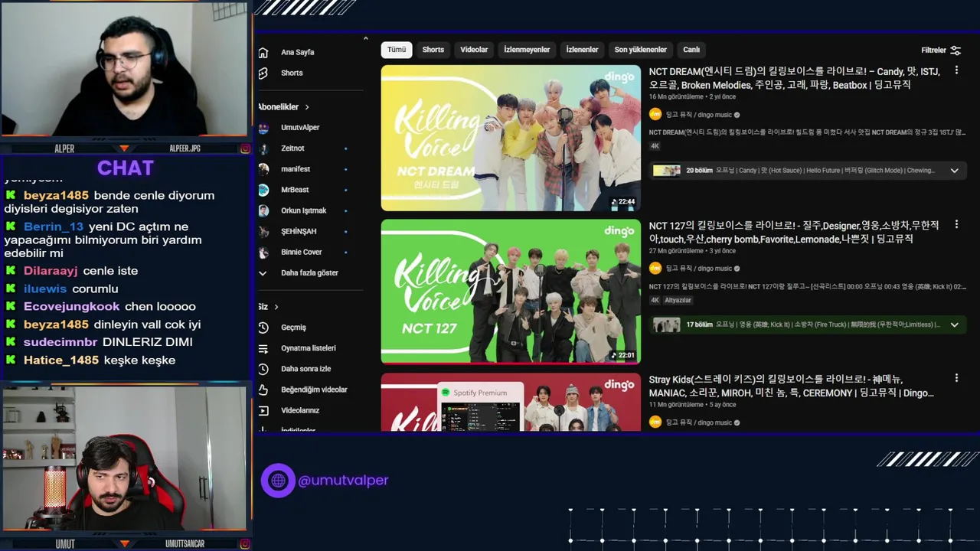Open the ŞEHİNŞAH channel avatar
The height and width of the screenshot is (551, 980).
coord(263,231)
